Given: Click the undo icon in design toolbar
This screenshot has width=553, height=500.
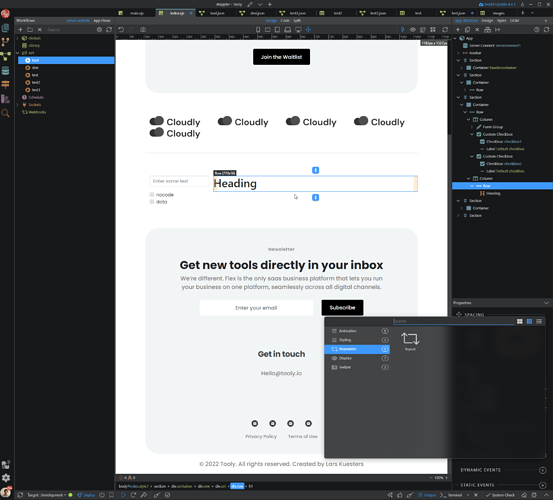Looking at the screenshot, I should click(121, 30).
